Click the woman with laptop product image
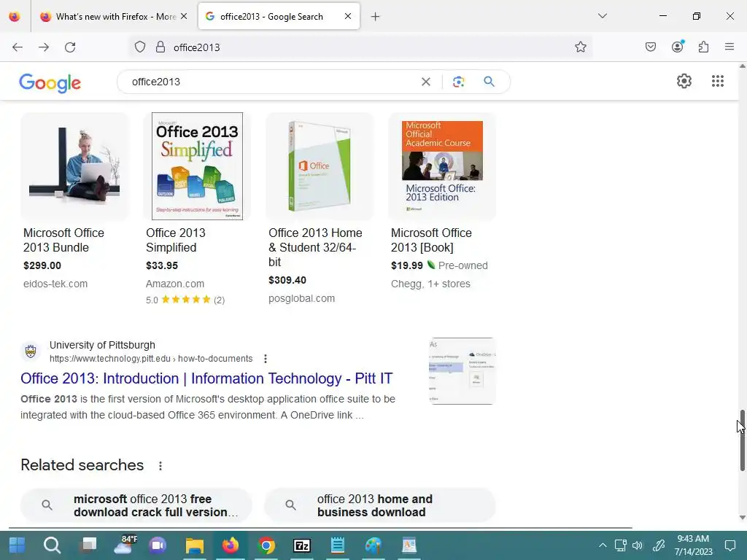The image size is (747, 560). (x=74, y=166)
